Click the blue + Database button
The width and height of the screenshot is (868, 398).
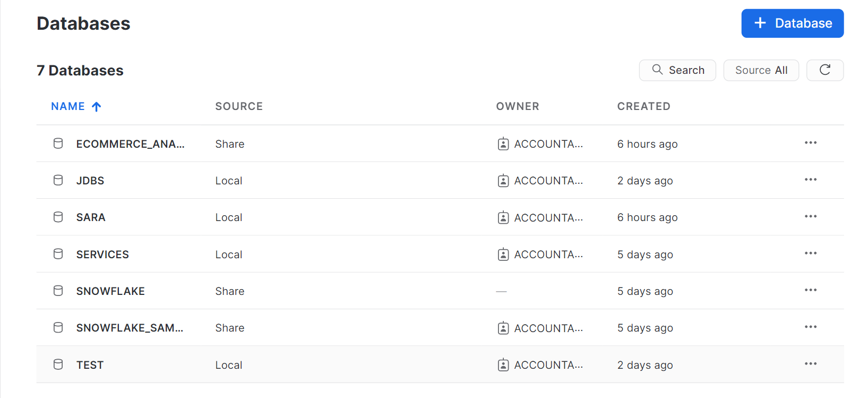pyautogui.click(x=792, y=23)
